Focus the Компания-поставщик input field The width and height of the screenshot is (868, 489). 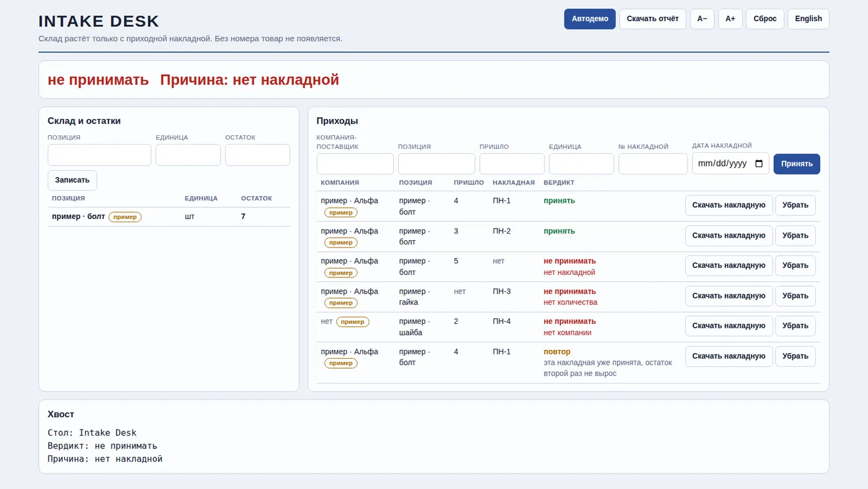[355, 164]
